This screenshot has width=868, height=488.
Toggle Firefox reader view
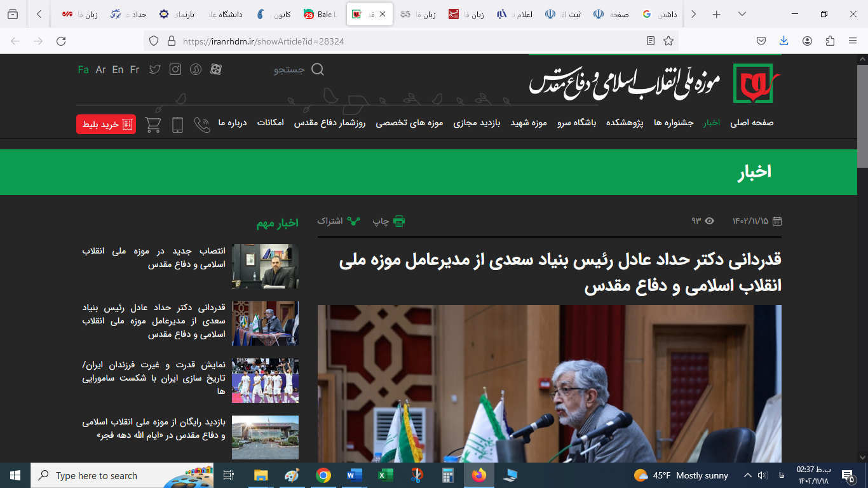coord(651,41)
